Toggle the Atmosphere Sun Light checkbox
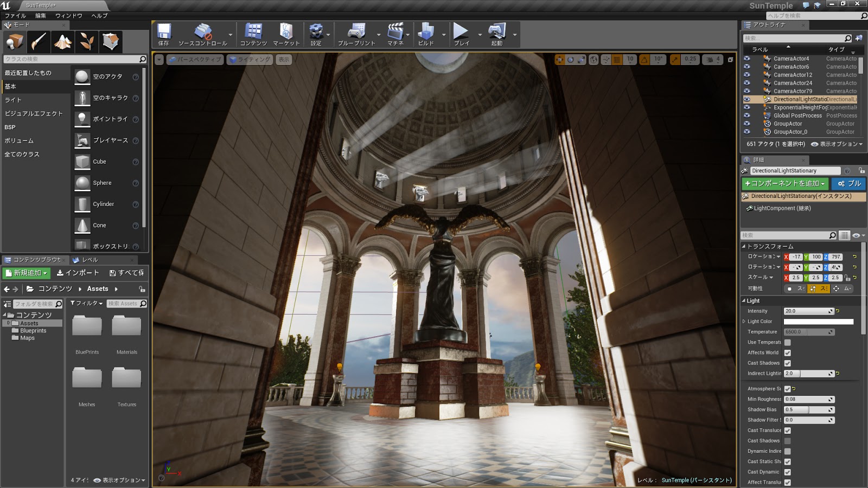Viewport: 868px width, 488px height. pos(788,389)
